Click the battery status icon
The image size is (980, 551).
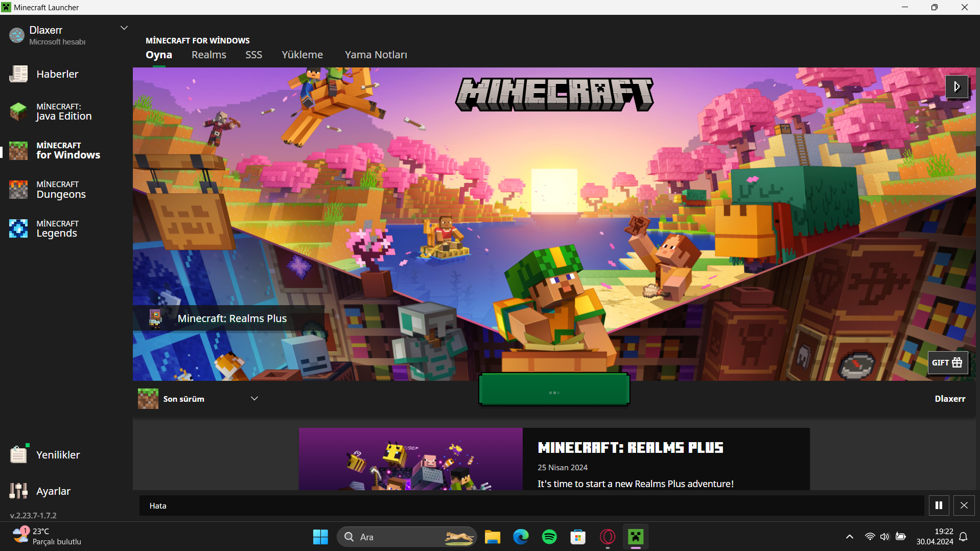click(x=901, y=537)
